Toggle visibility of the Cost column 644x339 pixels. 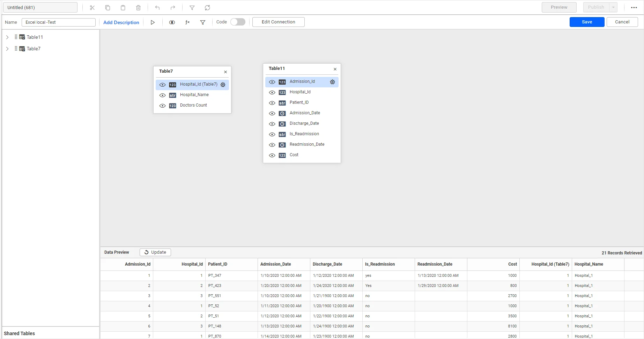coord(272,155)
